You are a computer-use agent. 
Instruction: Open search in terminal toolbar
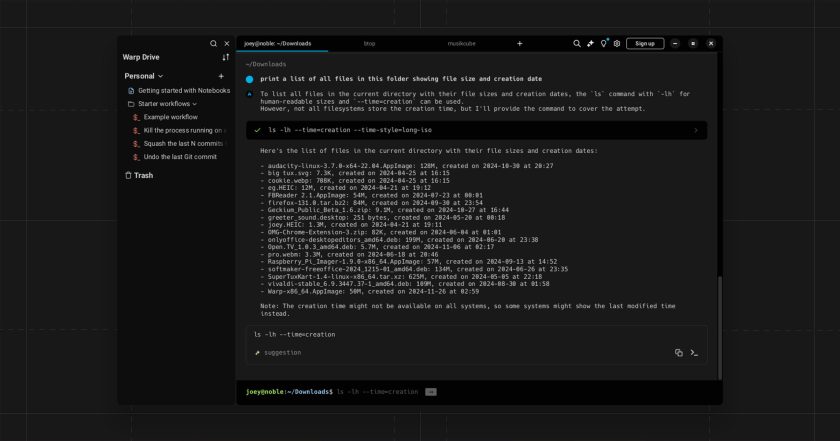[576, 43]
